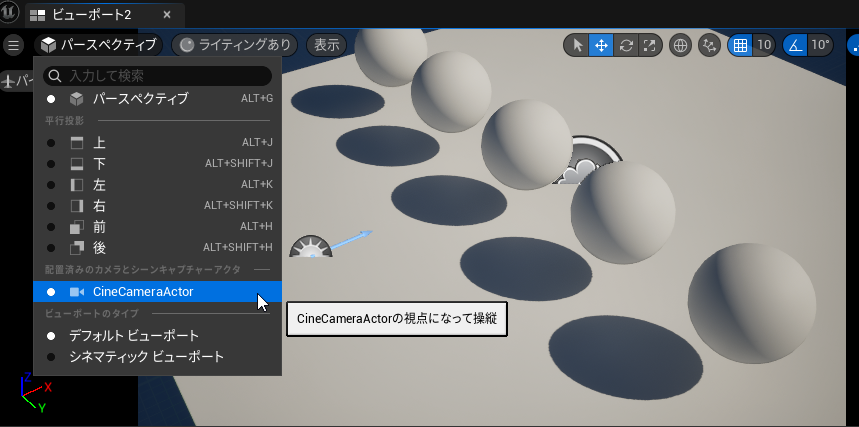The image size is (859, 427).
Task: Click the back-view icon beside 後
Action: [77, 248]
